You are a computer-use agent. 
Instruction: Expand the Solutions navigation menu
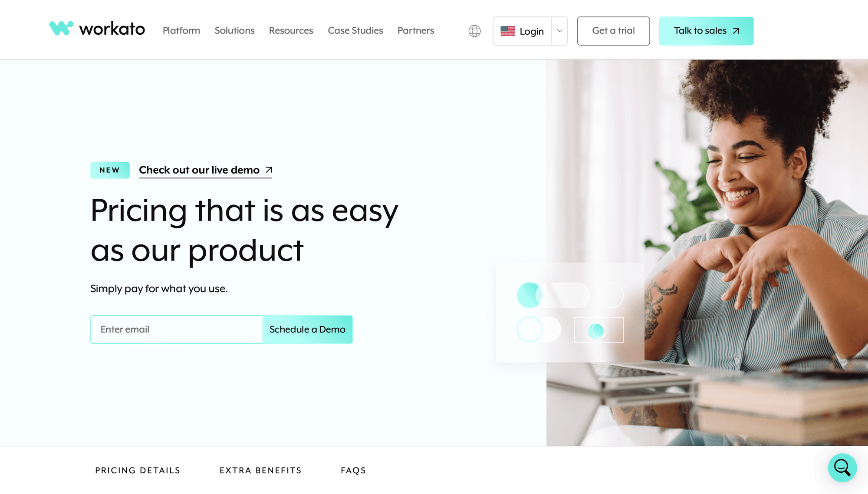click(x=234, y=30)
